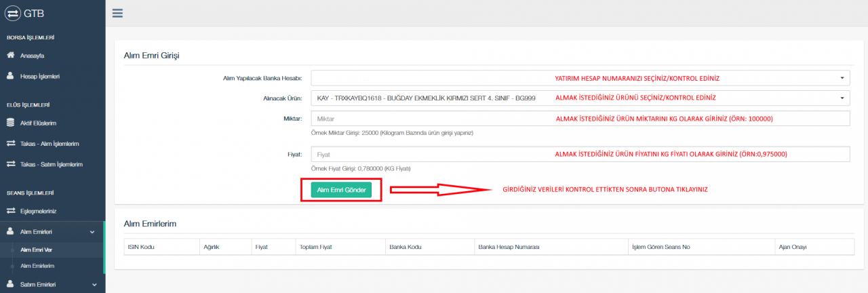Viewport: 868px width, 293px height.
Task: Click the Fiyat input field
Action: (580, 155)
